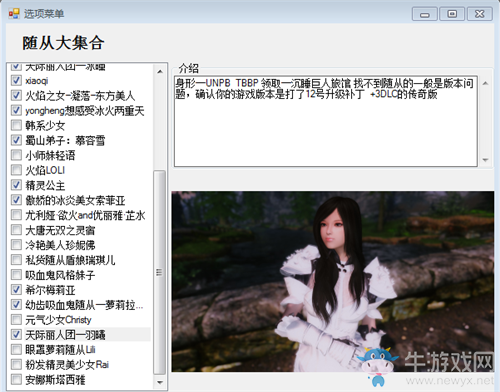The image size is (500, 392).
Task: Maximize the 选项菜单 window
Action: click(452, 14)
